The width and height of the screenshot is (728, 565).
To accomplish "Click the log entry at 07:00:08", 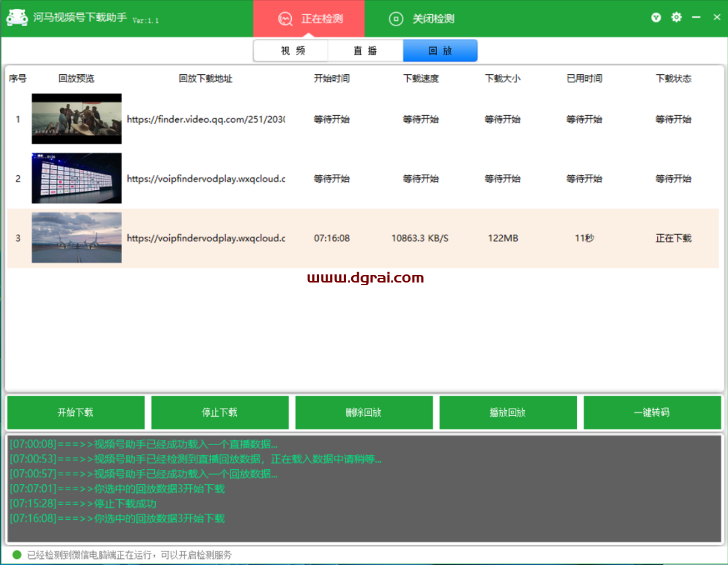I will click(x=144, y=444).
